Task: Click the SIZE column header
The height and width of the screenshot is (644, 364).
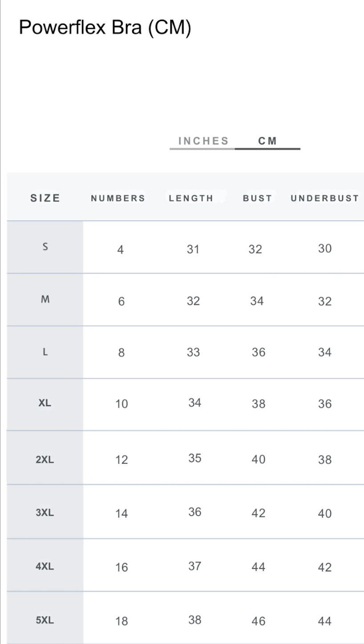Action: [x=45, y=198]
